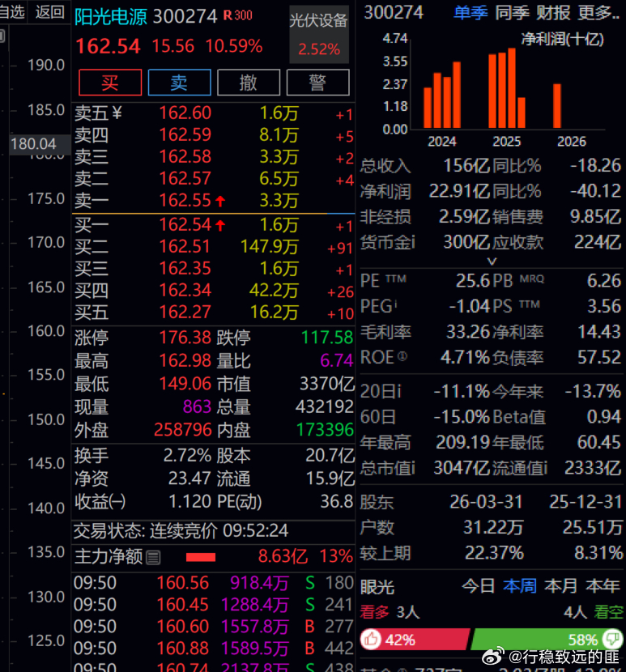Click the 返回 back button
Viewport: 626px width, 672px height.
[x=49, y=12]
